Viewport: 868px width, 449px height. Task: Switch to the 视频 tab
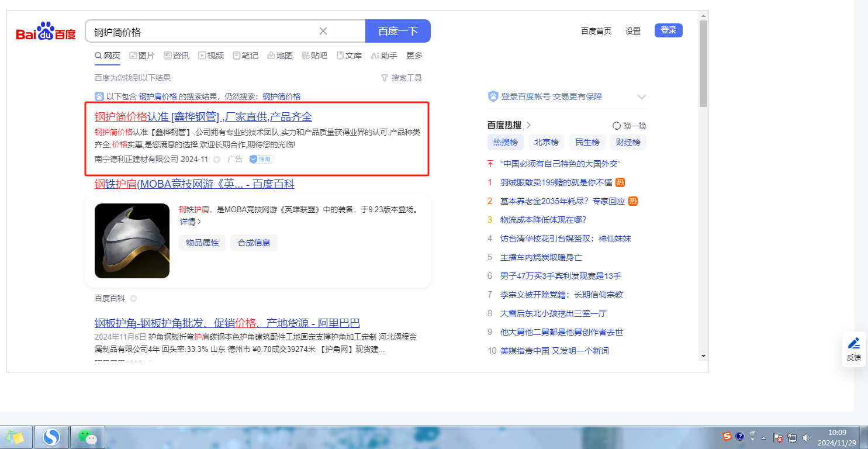pos(211,56)
